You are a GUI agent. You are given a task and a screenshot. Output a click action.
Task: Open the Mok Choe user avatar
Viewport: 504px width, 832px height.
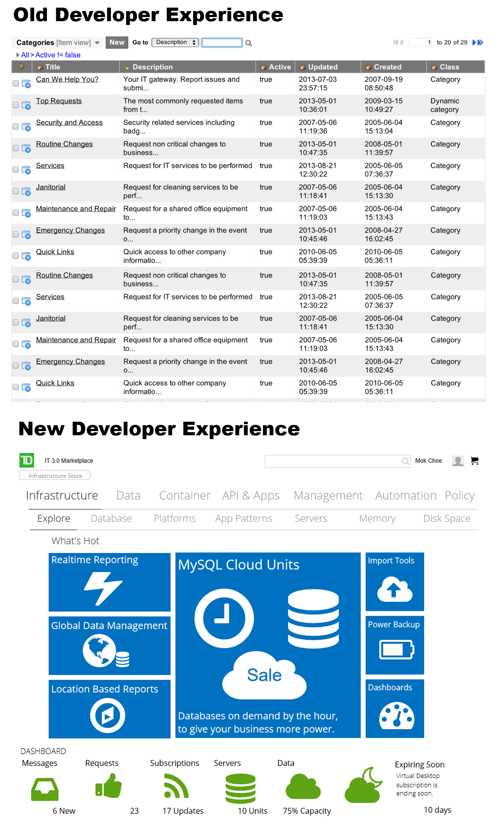[x=458, y=461]
